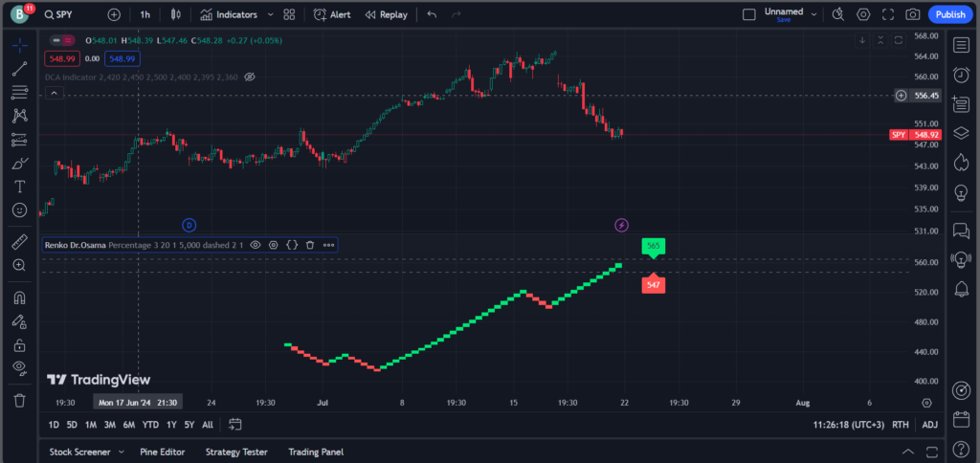Open the hotlists flame panel
The width and height of the screenshot is (980, 463).
tap(961, 163)
